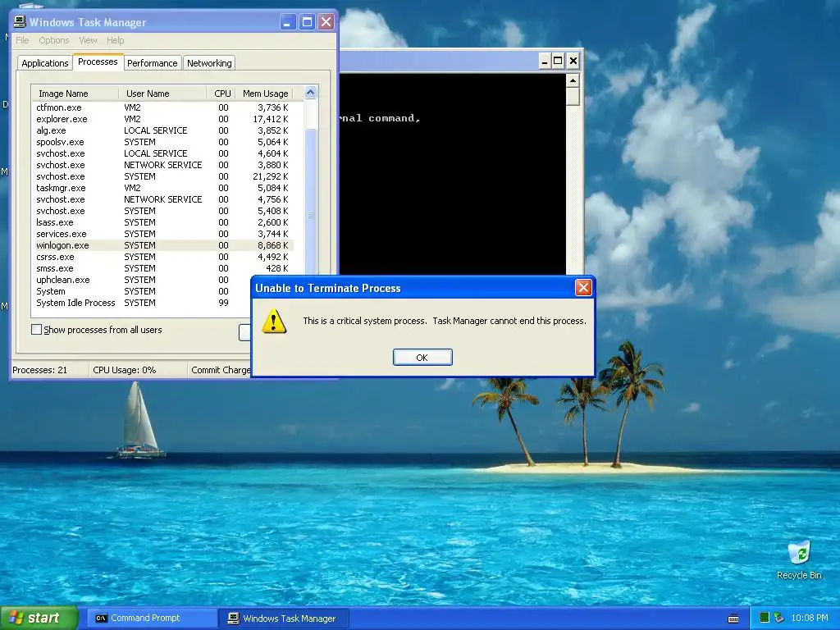Select the smss.exe process row
840x630 pixels.
pyautogui.click(x=162, y=268)
